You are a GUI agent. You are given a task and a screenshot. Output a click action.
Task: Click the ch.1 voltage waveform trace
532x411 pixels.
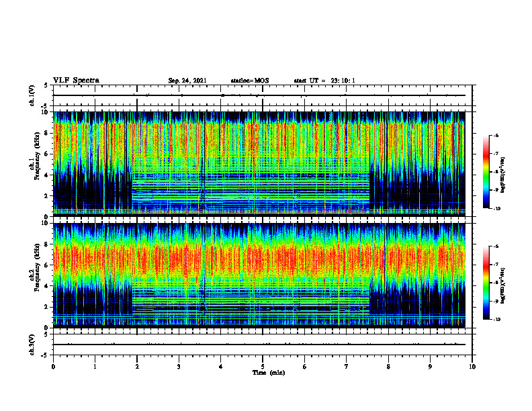click(x=259, y=95)
